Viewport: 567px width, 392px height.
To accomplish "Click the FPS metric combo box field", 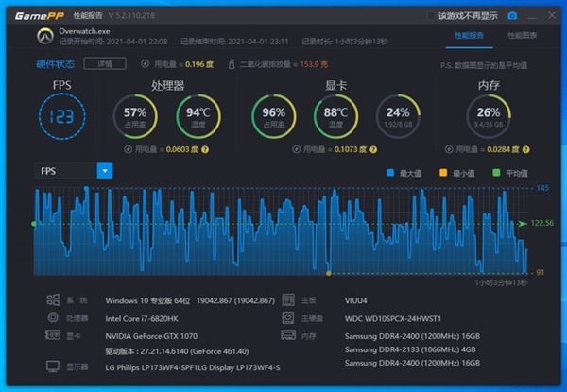I will 64,171.
